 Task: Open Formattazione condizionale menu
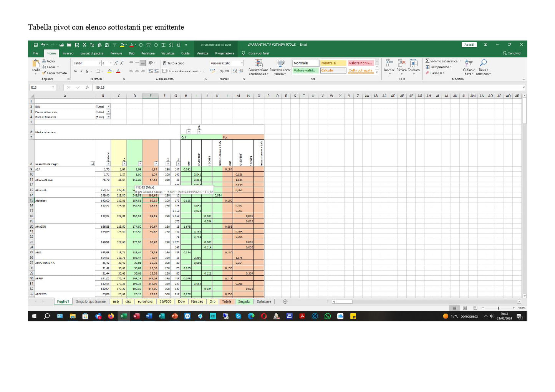point(258,67)
